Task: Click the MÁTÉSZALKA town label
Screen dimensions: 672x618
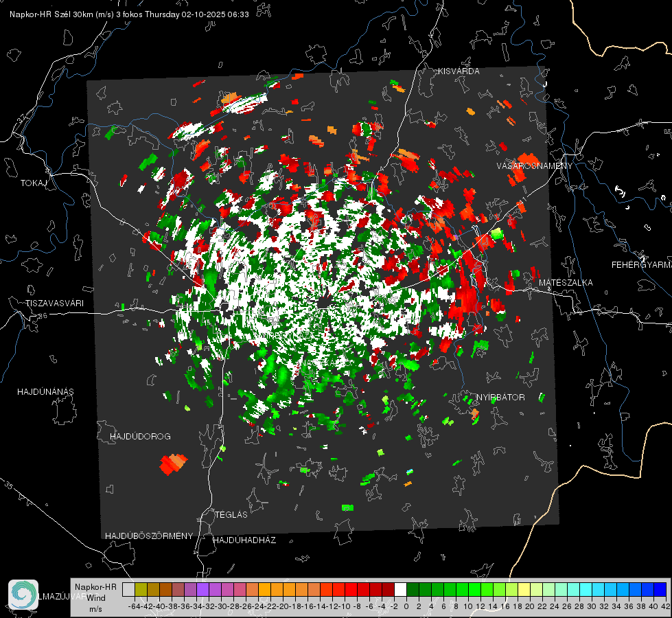Action: coord(566,282)
